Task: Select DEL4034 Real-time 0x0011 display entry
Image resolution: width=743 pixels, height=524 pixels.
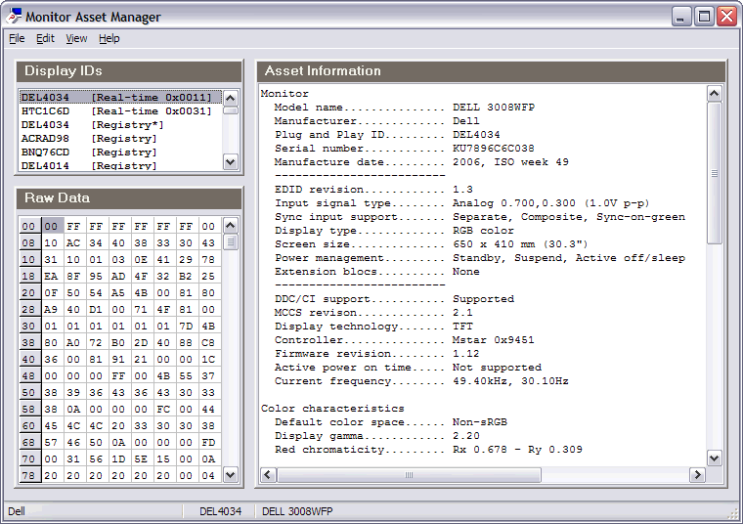Action: [x=121, y=98]
